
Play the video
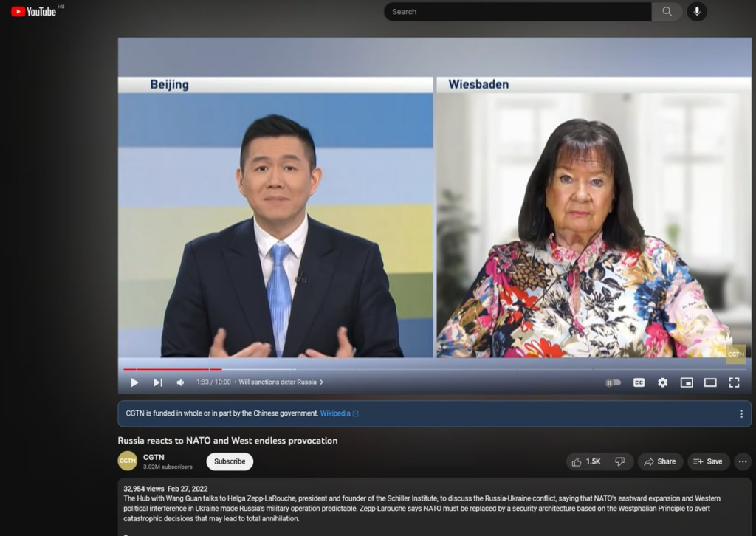click(x=134, y=382)
